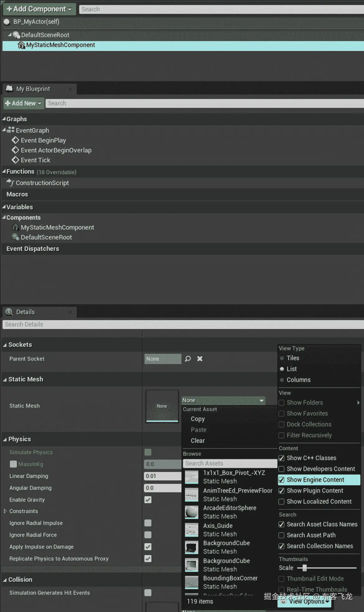Select the ArcadeEditorSphere mesh thumbnail
This screenshot has width=364, height=612.
[191, 512]
